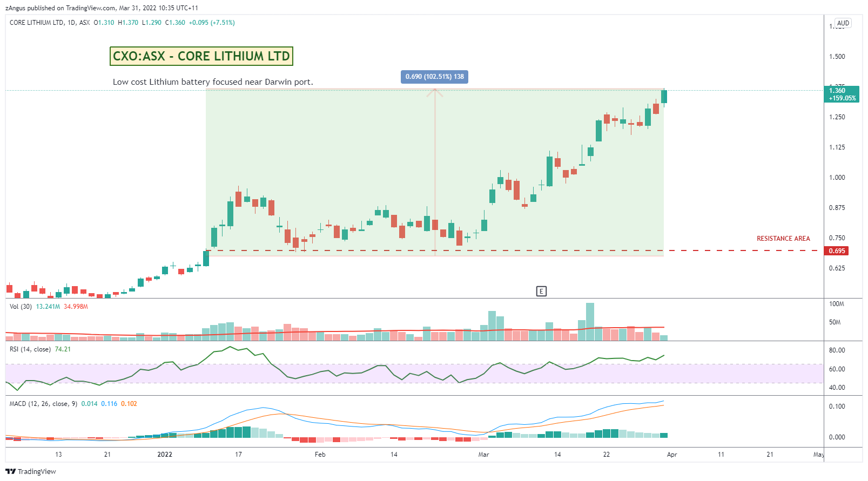Click the Apr label on the time axis

tap(672, 455)
